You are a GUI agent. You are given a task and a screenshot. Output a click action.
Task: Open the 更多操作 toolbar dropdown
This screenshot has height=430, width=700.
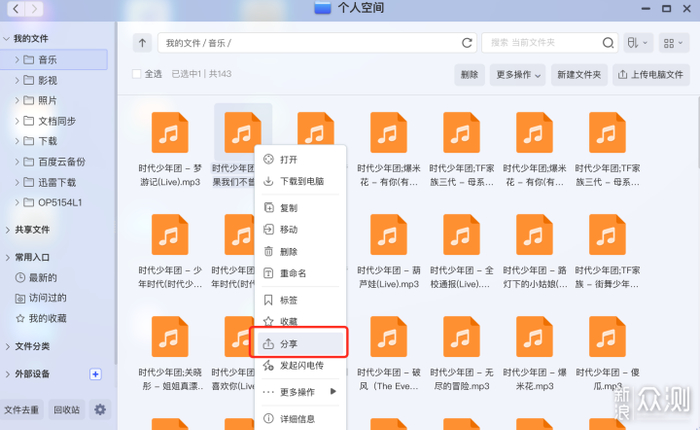coord(518,75)
